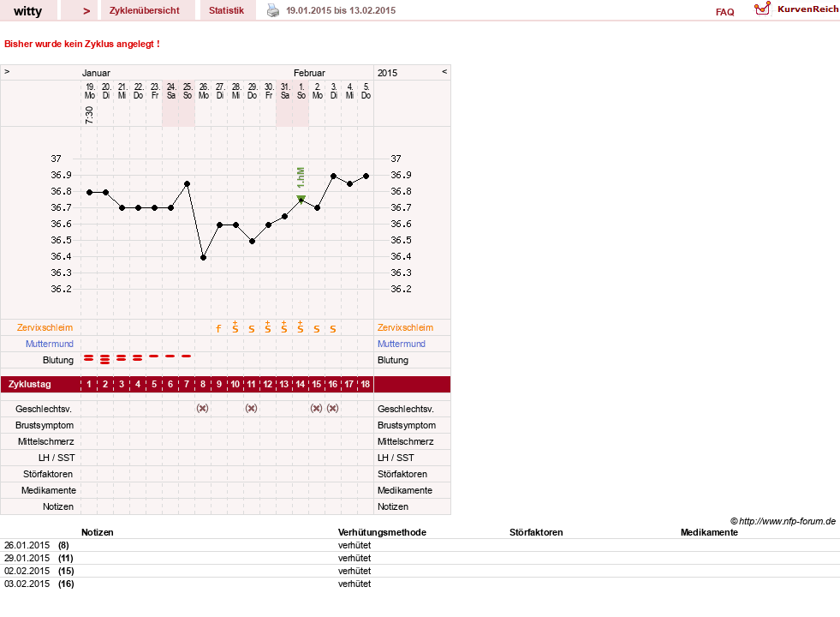Click the date range 19.01.2015 bis 13.02.2015
Screen dimensions: 840x617
[x=341, y=11]
